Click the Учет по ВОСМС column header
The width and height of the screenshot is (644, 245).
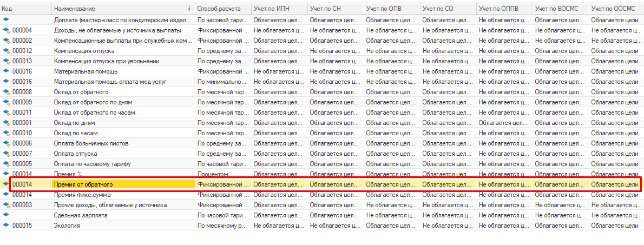point(561,8)
